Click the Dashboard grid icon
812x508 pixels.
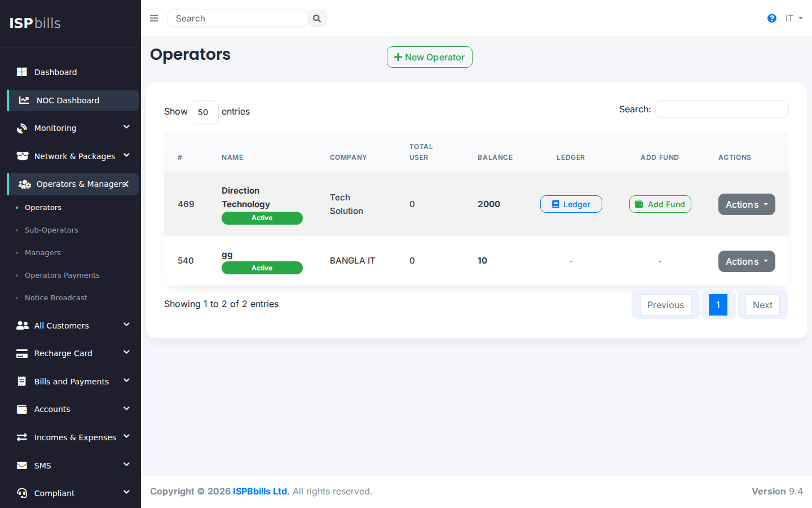point(22,72)
